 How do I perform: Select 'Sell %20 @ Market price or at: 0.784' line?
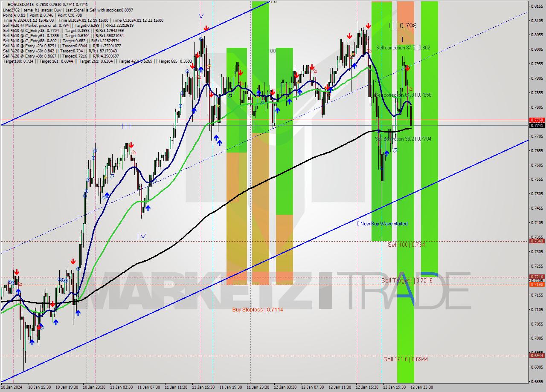point(68,25)
